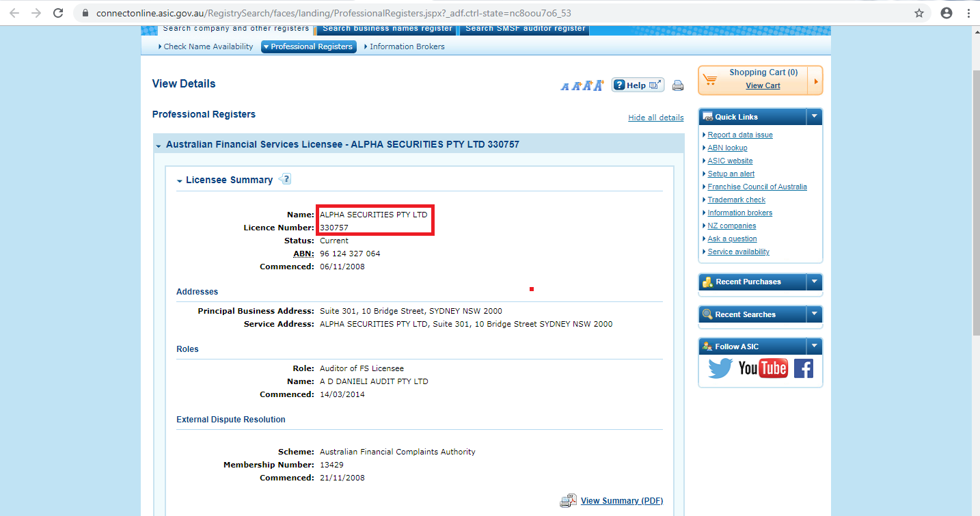
Task: Click Principal Business Address value
Action: 411,311
